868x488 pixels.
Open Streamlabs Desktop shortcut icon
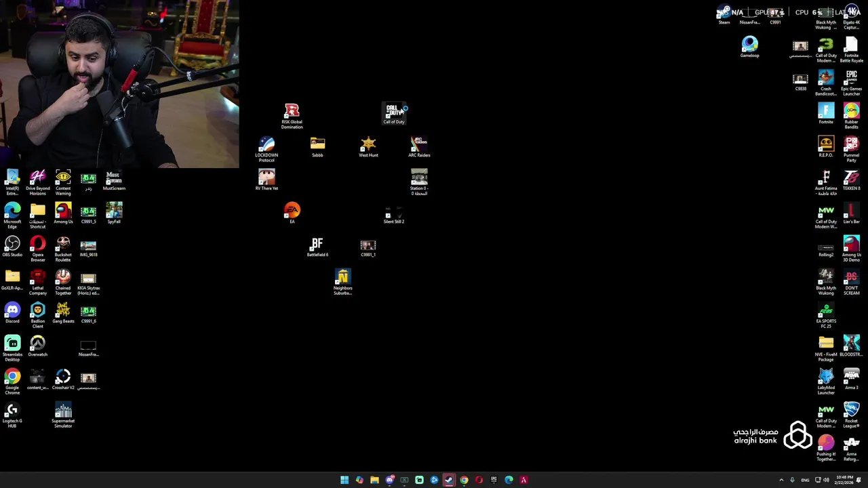[x=12, y=349]
